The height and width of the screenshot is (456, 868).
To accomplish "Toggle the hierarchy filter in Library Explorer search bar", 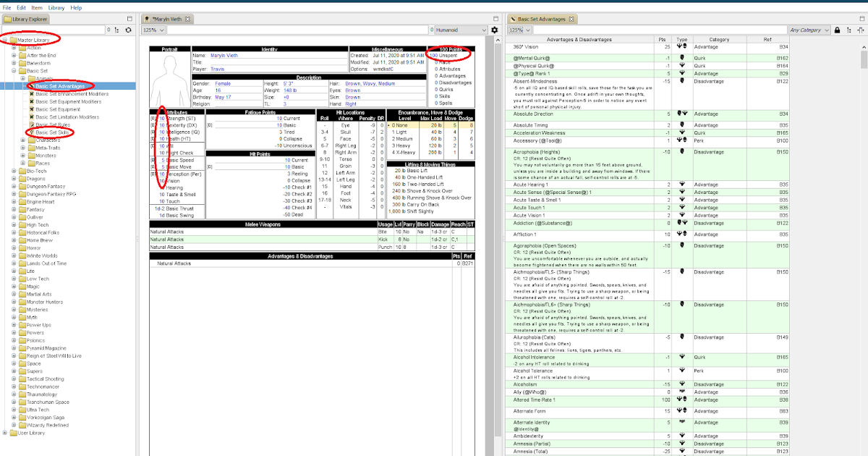I will click(x=117, y=29).
